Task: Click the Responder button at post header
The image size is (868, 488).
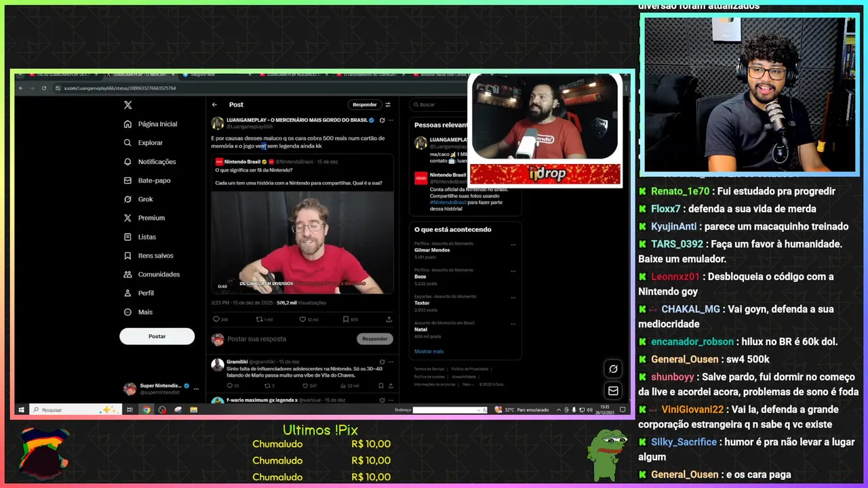Action: [364, 104]
